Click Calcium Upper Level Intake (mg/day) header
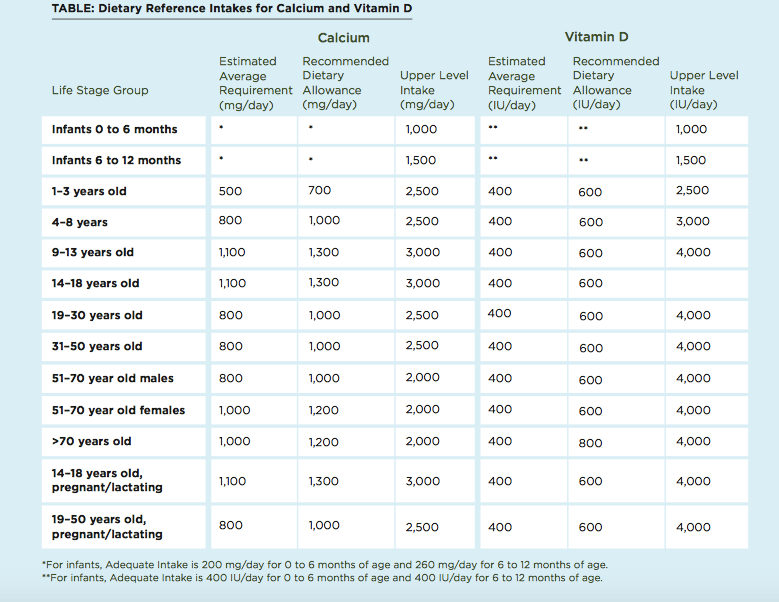The height and width of the screenshot is (602, 779). click(x=434, y=90)
